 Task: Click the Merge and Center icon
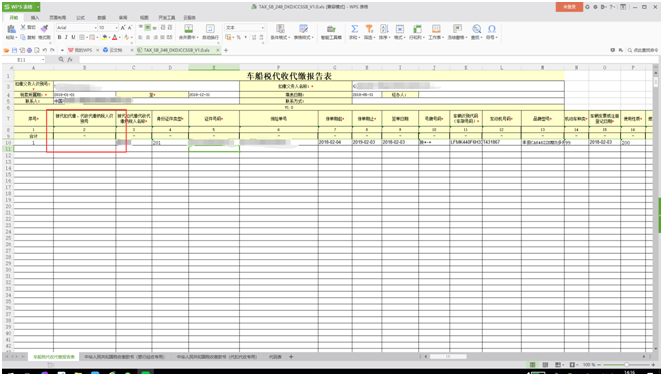click(189, 29)
